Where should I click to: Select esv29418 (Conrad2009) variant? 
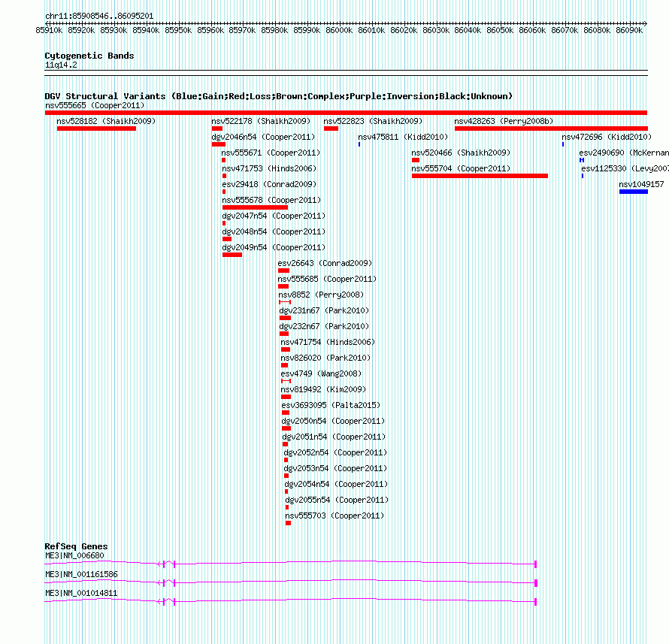[x=269, y=184]
